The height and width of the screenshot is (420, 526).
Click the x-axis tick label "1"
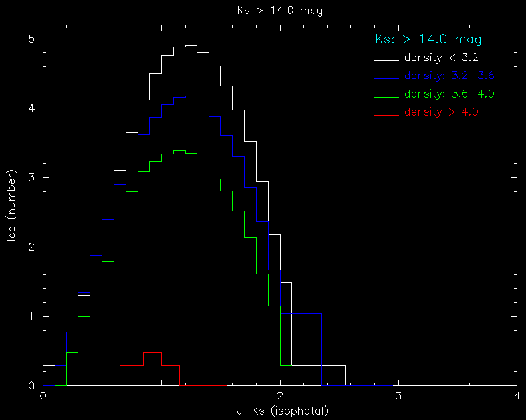(162, 396)
